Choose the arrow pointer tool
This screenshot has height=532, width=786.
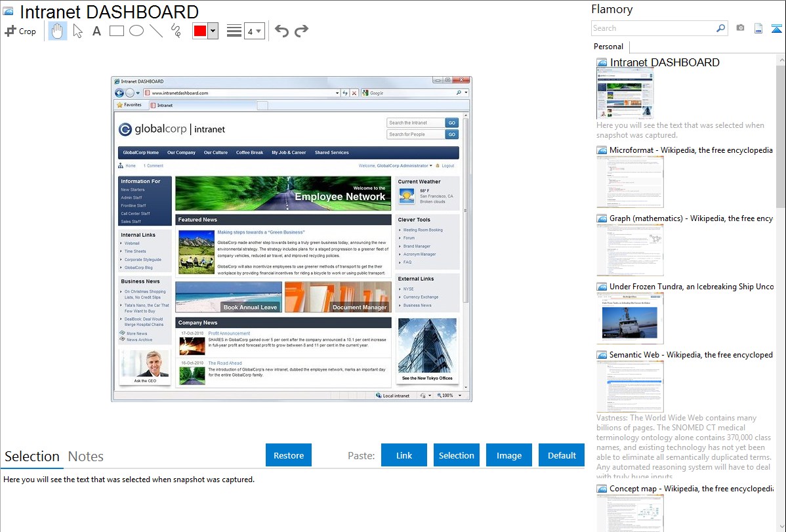tap(77, 31)
